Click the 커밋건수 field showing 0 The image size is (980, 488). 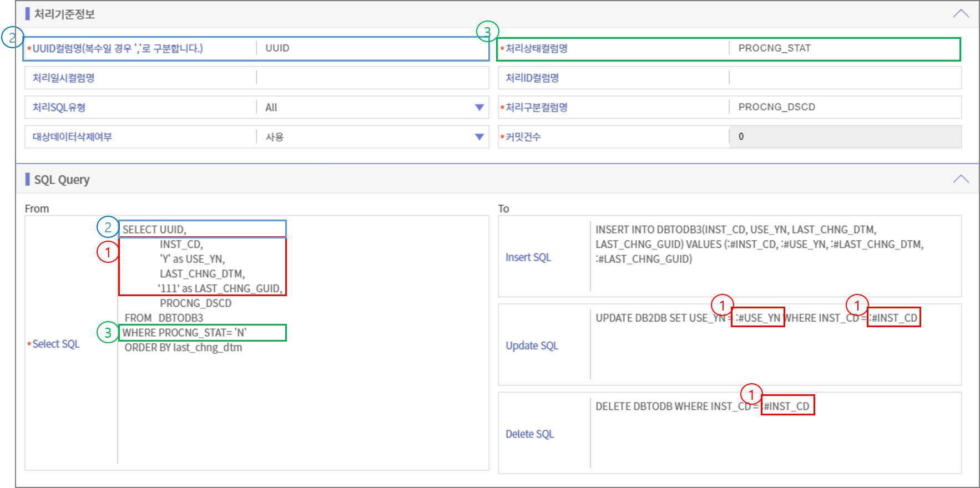coord(845,136)
